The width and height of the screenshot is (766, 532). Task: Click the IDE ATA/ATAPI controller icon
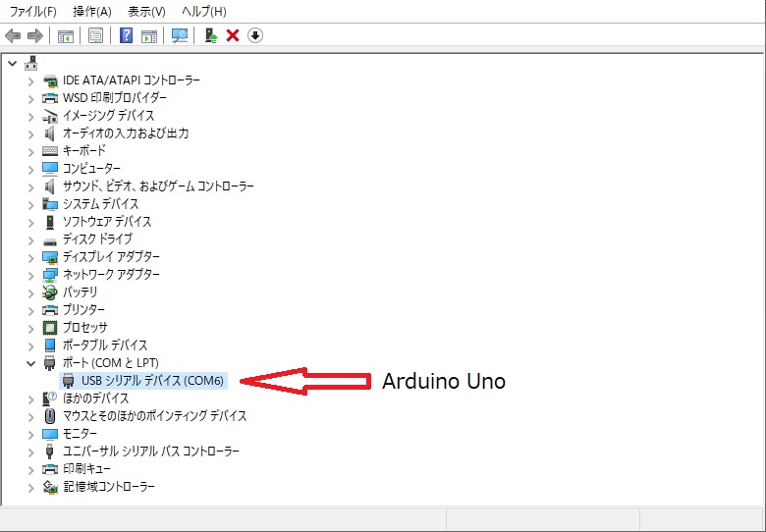(50, 80)
